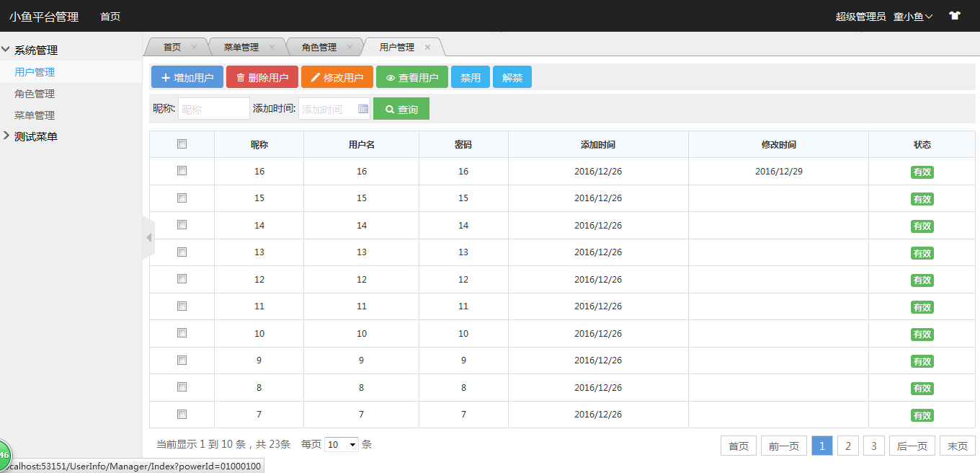This screenshot has width=980, height=473.
Task: Click the green 查询 search button
Action: [x=401, y=109]
